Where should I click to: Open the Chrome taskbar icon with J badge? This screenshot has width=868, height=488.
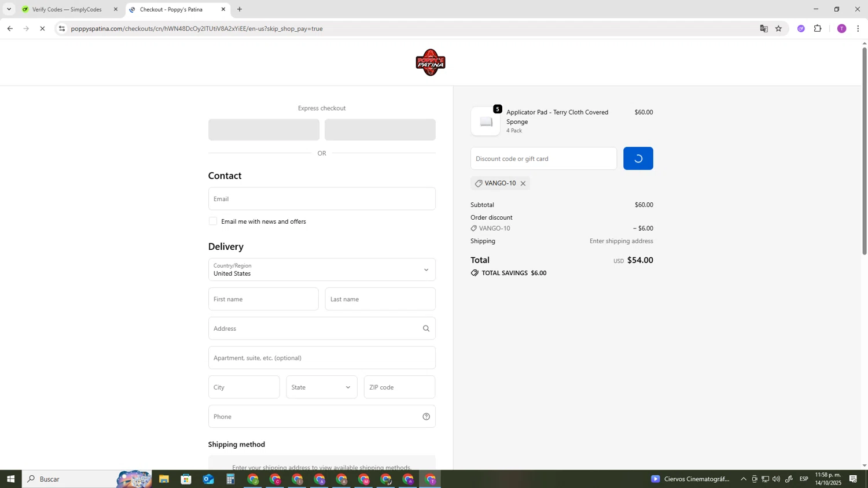coord(253,479)
